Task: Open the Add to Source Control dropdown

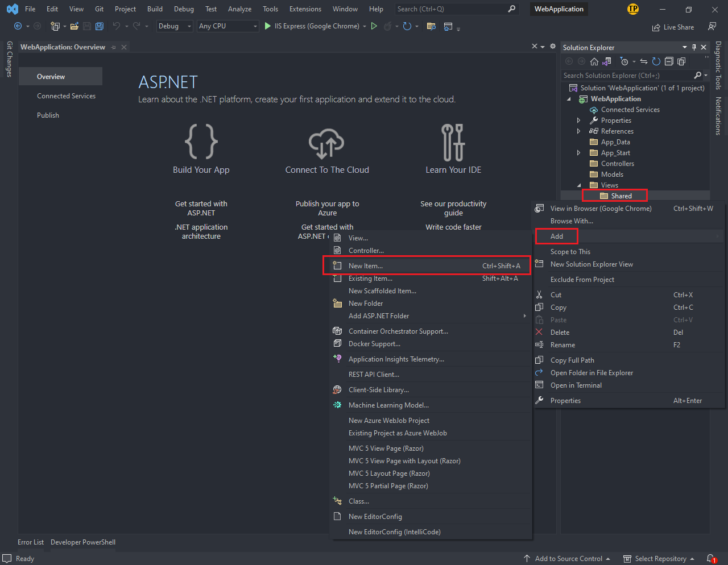Action: [x=567, y=559]
